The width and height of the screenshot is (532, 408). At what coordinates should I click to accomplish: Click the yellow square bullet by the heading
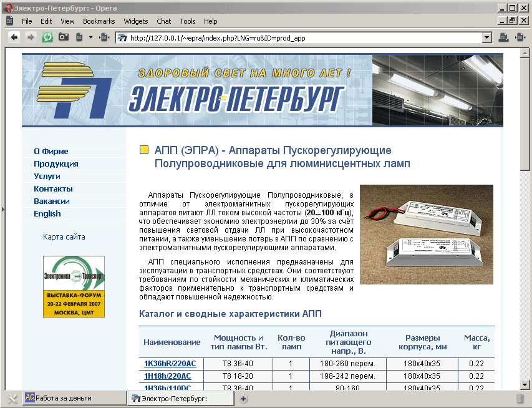pyautogui.click(x=144, y=150)
